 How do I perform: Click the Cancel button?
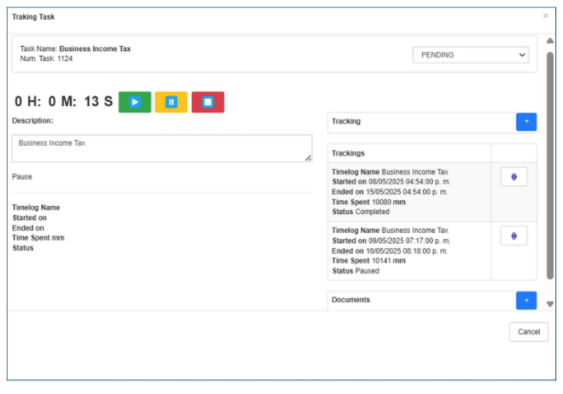point(529,332)
